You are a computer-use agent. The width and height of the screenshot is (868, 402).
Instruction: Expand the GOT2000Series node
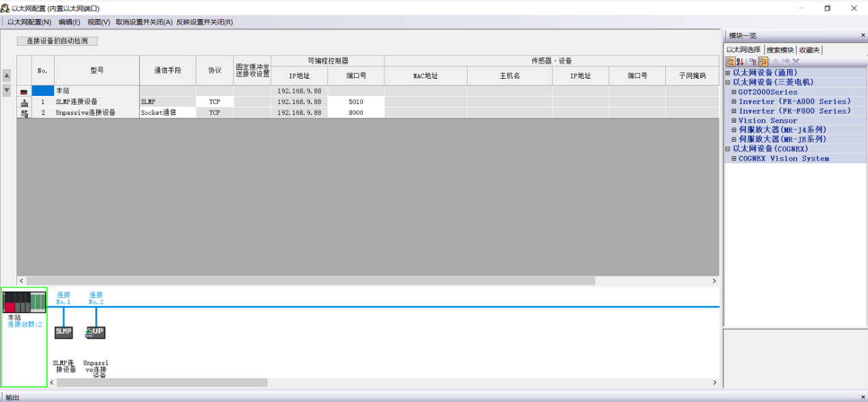(x=734, y=92)
